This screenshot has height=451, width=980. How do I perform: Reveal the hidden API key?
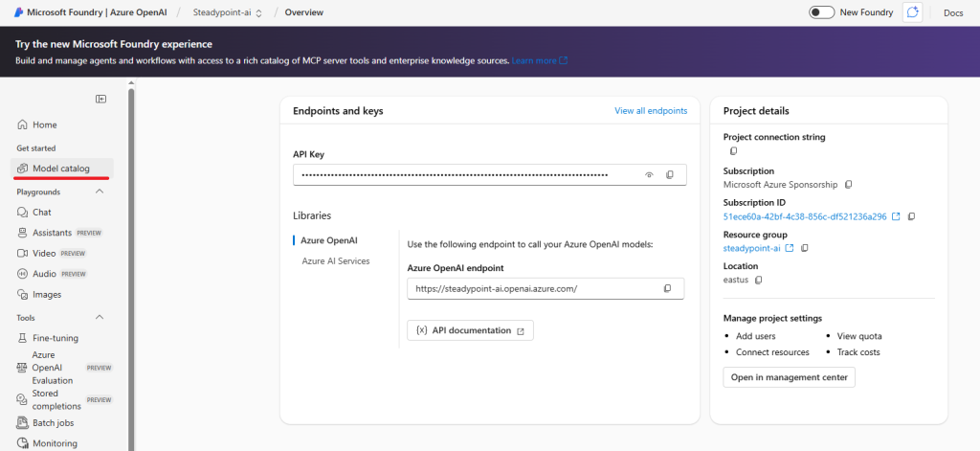coord(649,175)
